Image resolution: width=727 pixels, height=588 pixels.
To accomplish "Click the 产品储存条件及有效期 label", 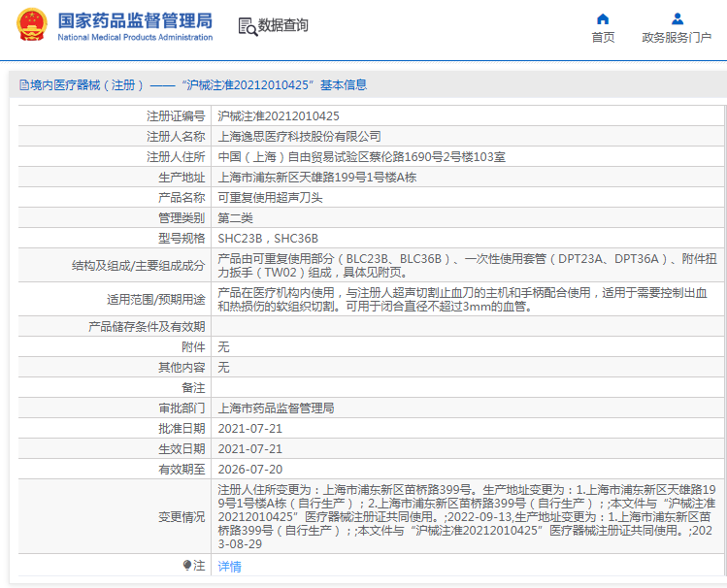I will coord(147,326).
